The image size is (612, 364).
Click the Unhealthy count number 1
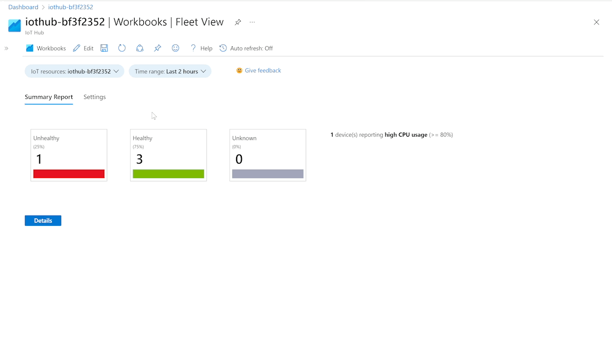[x=39, y=160]
